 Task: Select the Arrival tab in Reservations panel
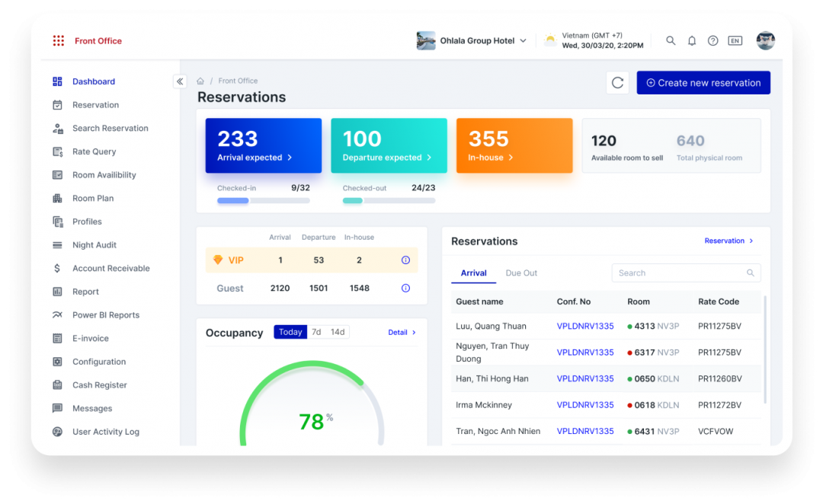473,272
